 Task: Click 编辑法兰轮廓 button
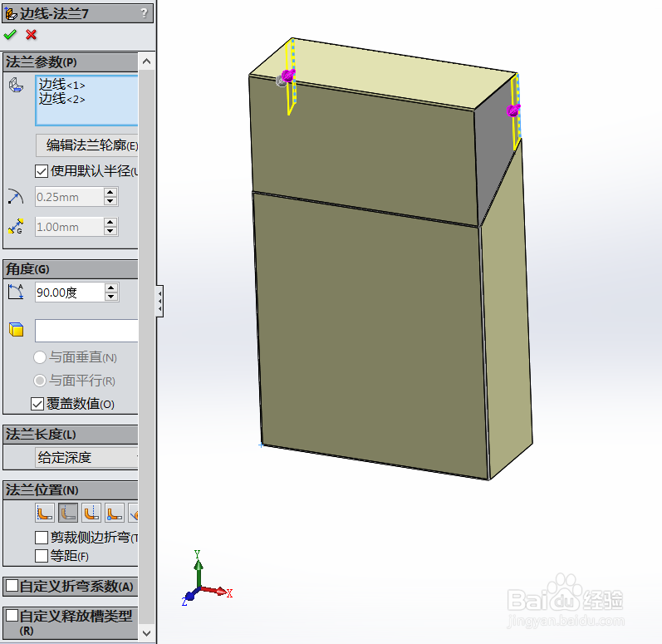tap(87, 145)
